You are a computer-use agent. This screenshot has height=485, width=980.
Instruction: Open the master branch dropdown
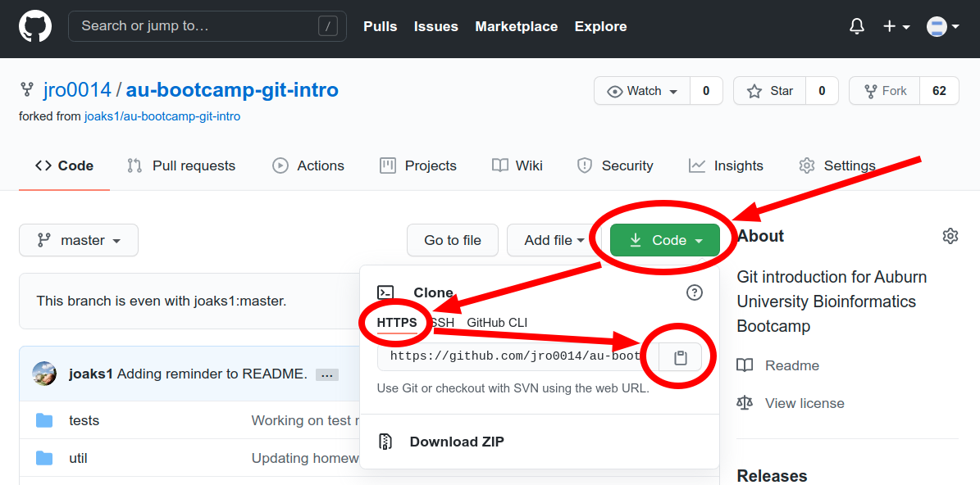[79, 240]
